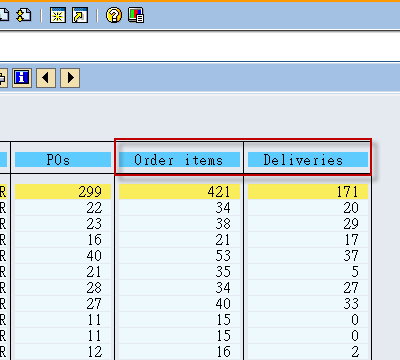The height and width of the screenshot is (360, 400).
Task: Click the Generate Shortcut icon
Action: tap(80, 15)
